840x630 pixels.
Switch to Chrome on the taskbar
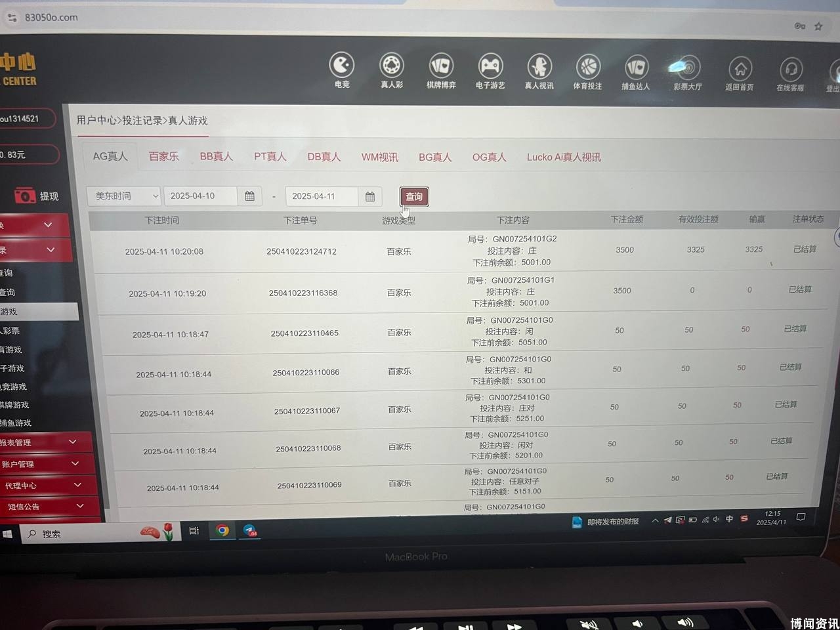[x=222, y=530]
